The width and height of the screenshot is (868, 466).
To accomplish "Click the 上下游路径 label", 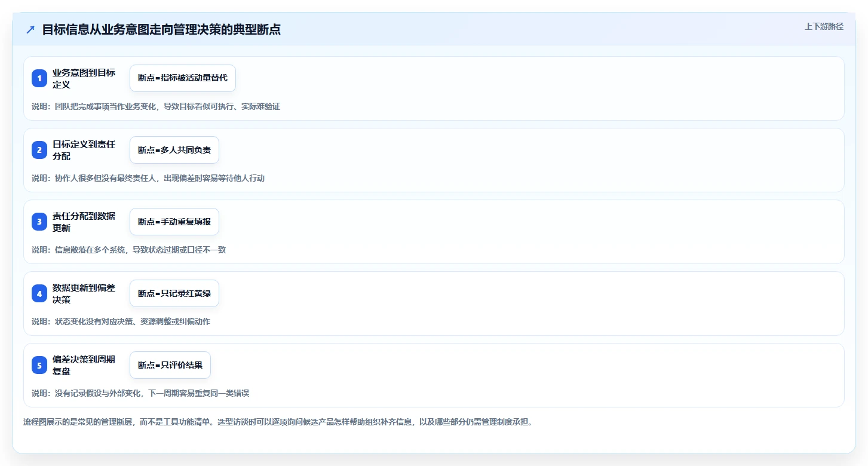I will click(824, 26).
